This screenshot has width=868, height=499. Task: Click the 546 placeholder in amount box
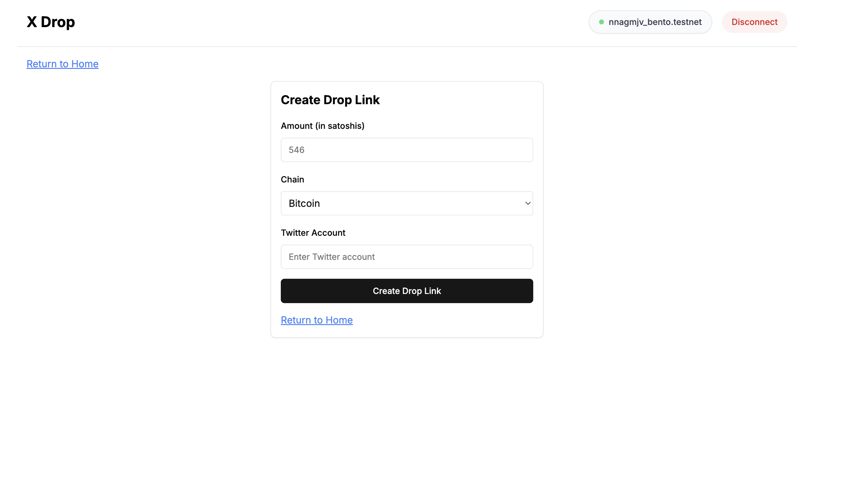point(297,150)
